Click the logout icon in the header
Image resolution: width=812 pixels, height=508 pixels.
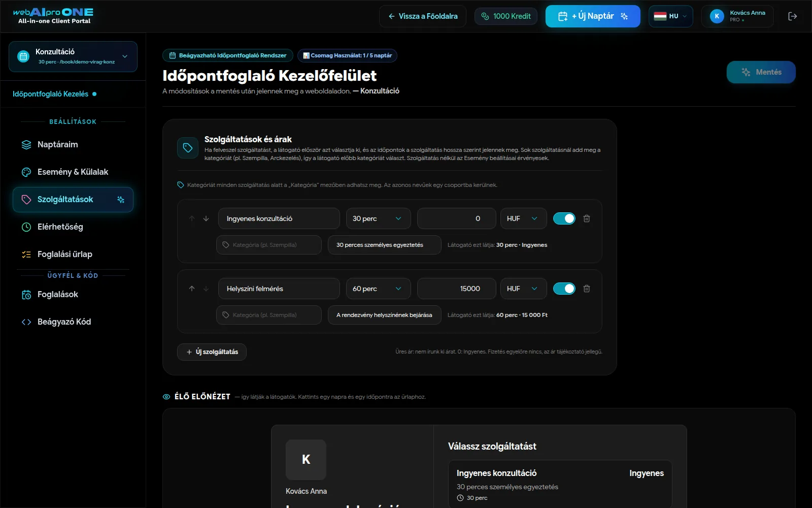(792, 16)
